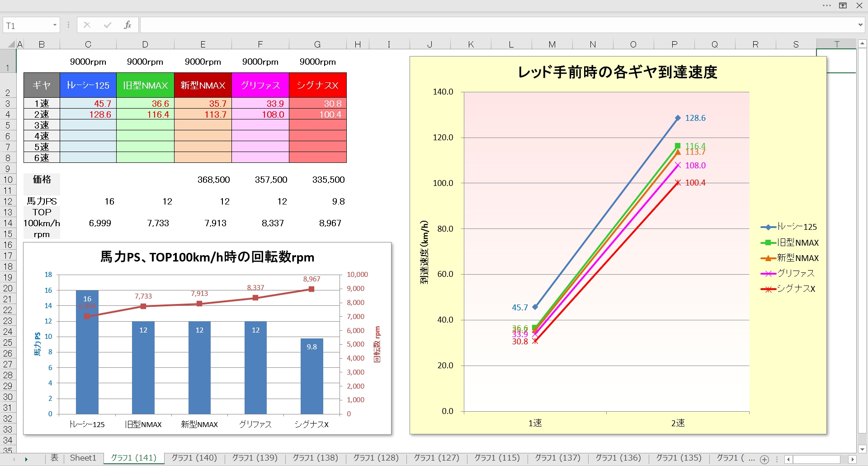Click the 9000rpm cell in column C

click(x=88, y=62)
